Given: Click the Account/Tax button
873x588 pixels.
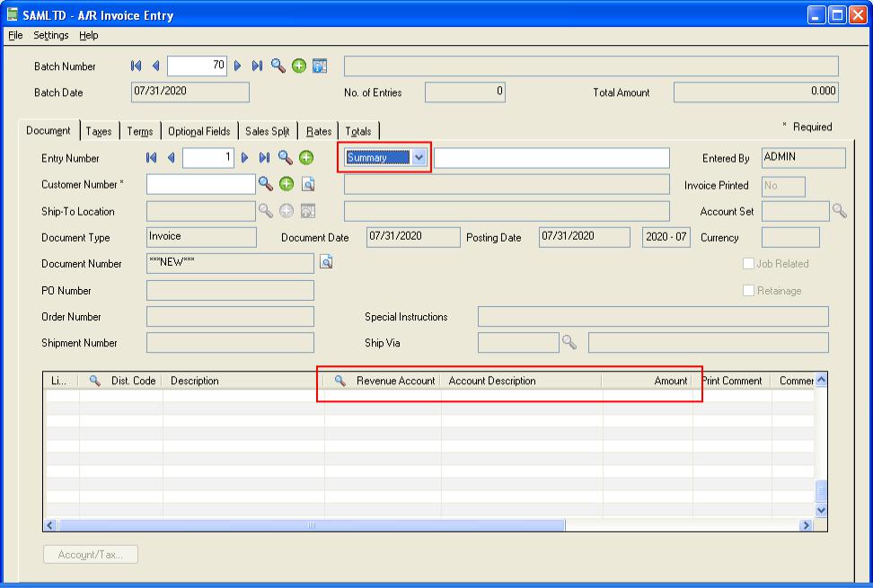Looking at the screenshot, I should click(x=91, y=555).
